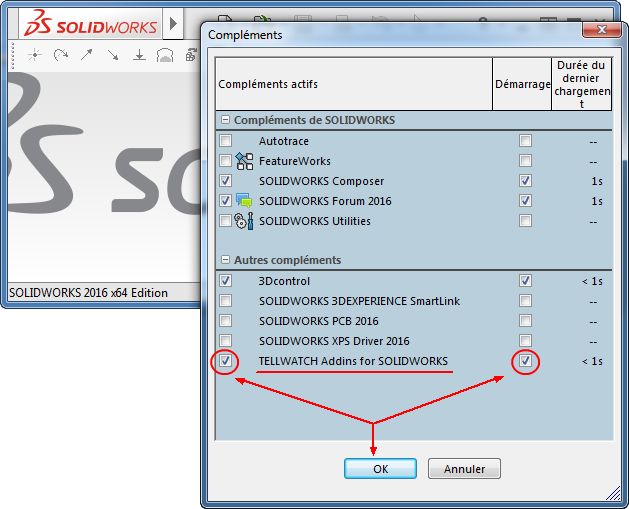Toggle TELLWATCH Addins active checkbox
Viewport: 629px width, 509px height.
pos(225,361)
